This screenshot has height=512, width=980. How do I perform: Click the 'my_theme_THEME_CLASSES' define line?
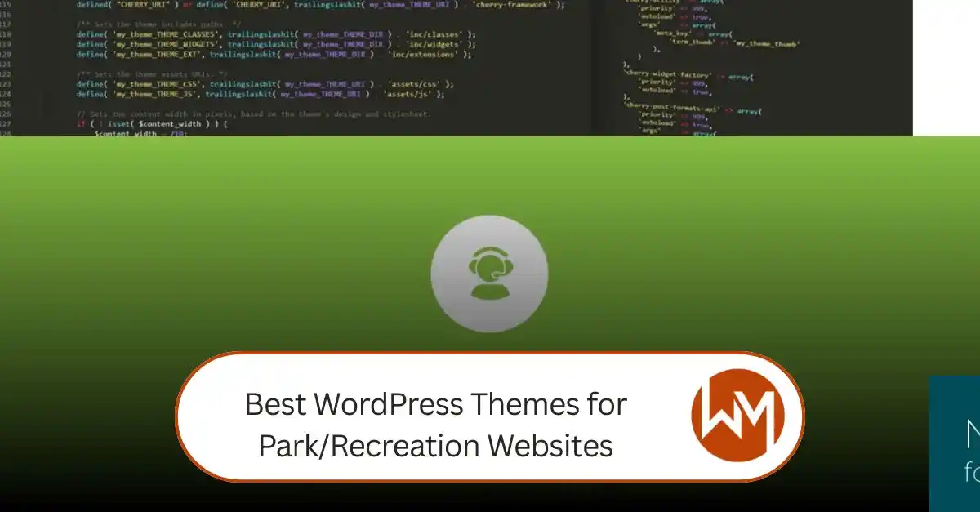[276, 34]
